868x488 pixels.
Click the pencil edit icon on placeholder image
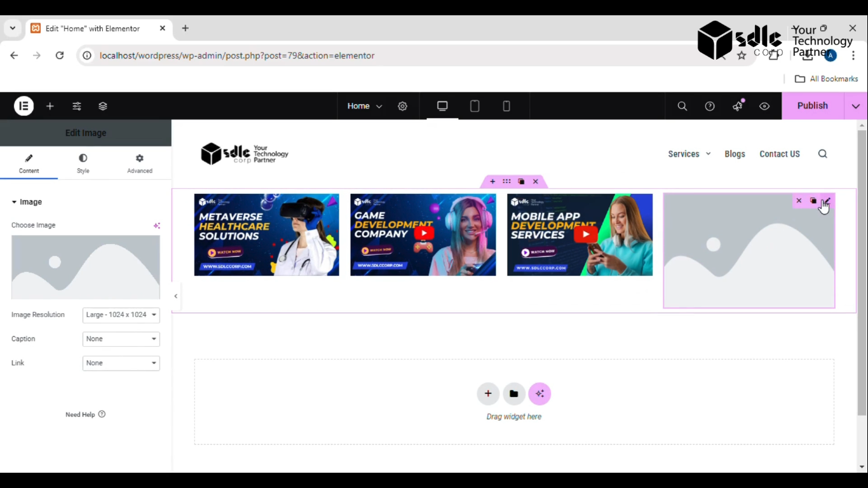point(827,201)
